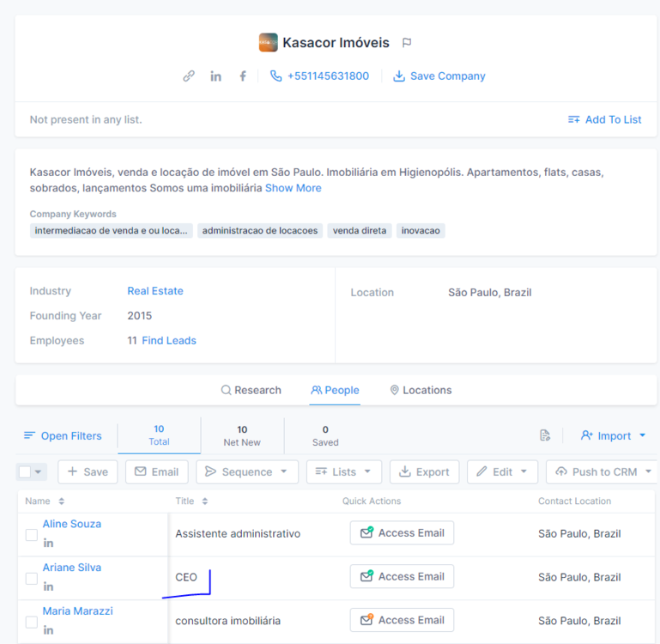Screen dimensions: 660x644
Task: Open Aline Souza's profile
Action: pyautogui.click(x=72, y=524)
